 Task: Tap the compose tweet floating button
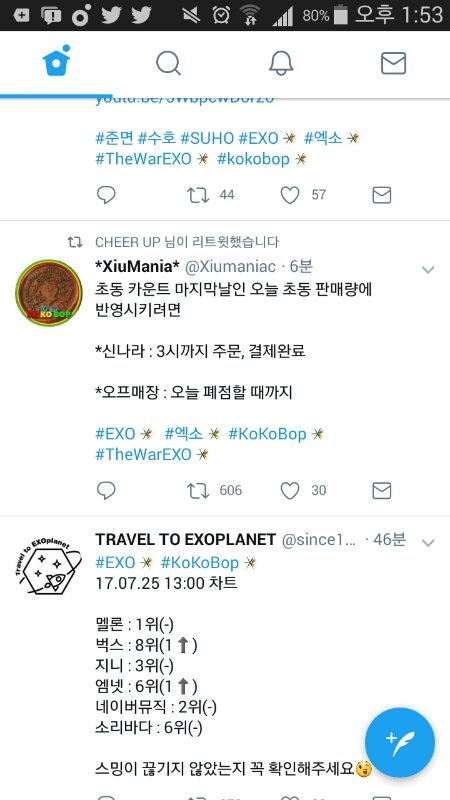pyautogui.click(x=400, y=742)
